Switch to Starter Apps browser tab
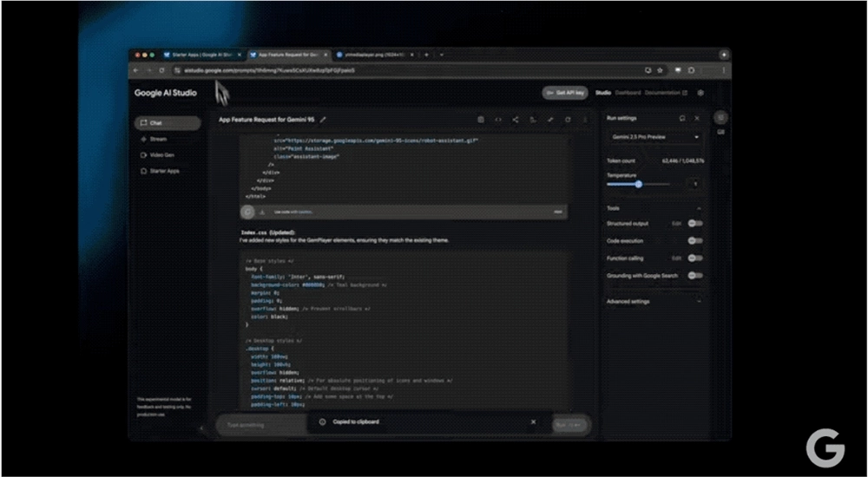 (202, 55)
